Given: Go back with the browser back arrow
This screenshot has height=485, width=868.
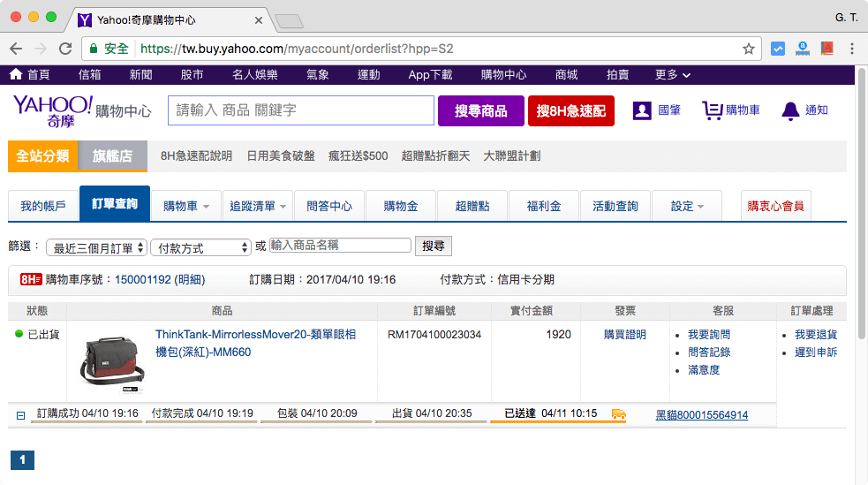Looking at the screenshot, I should click(x=16, y=49).
